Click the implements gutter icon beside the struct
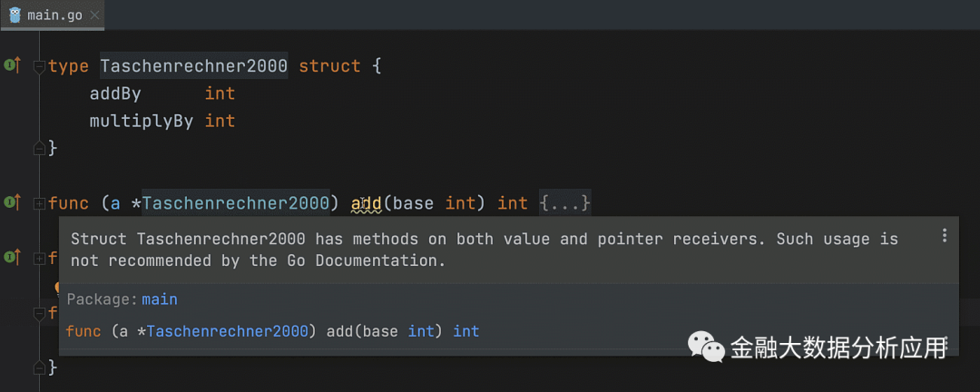 (x=12, y=65)
